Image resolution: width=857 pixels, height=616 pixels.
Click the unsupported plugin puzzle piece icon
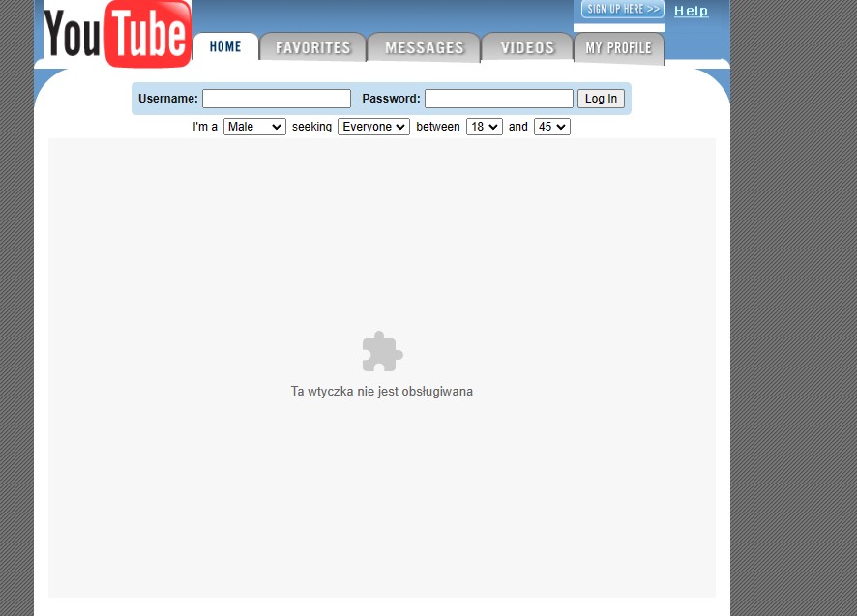[382, 352]
